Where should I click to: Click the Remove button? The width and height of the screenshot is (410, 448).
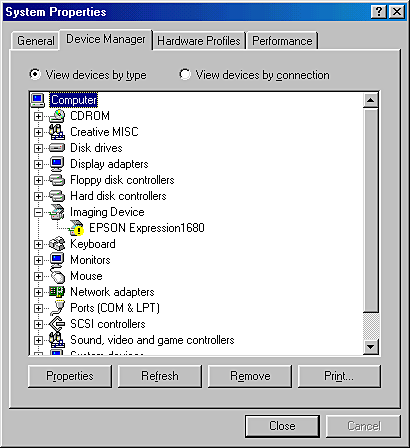pyautogui.click(x=250, y=376)
